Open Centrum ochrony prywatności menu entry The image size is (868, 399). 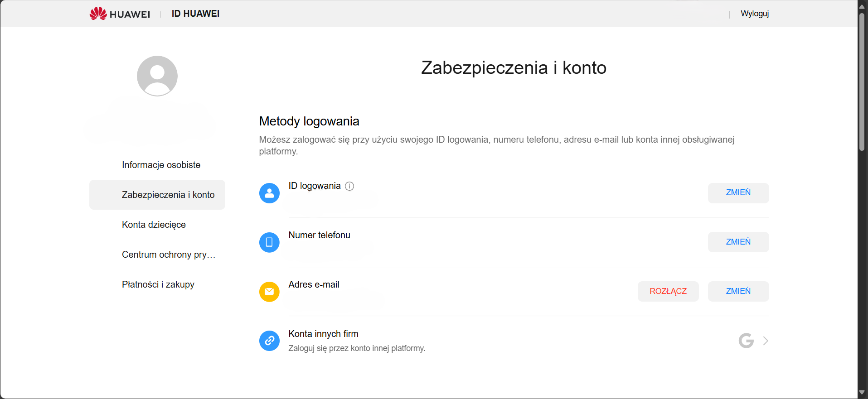click(x=169, y=255)
